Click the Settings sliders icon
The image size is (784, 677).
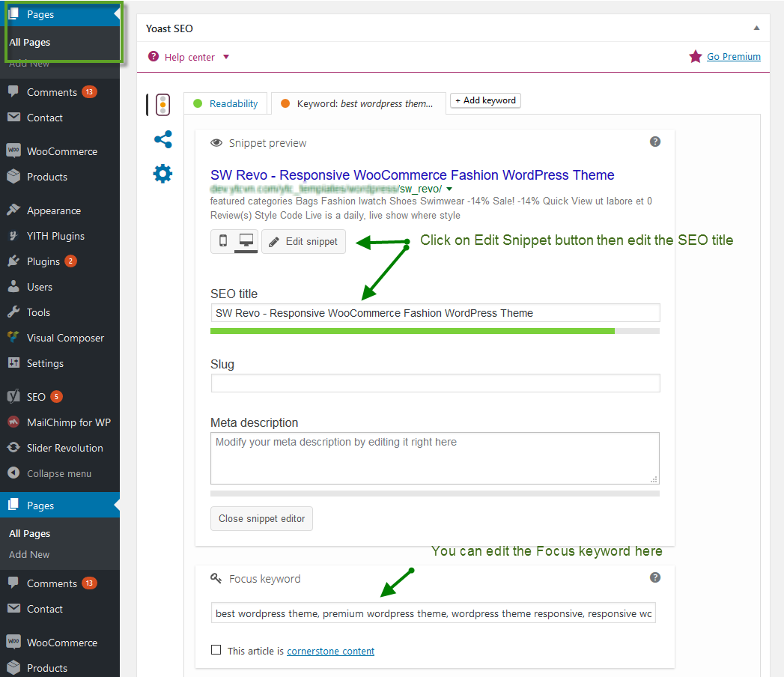(x=13, y=363)
